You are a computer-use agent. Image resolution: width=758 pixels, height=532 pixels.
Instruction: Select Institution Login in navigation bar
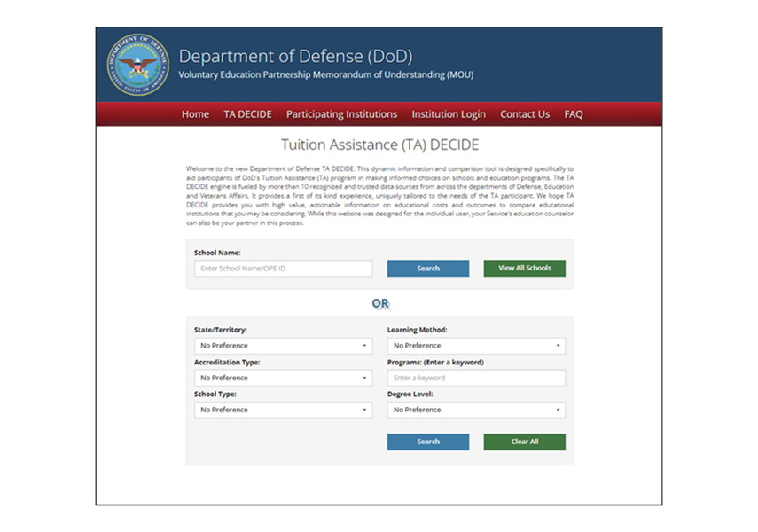(449, 114)
